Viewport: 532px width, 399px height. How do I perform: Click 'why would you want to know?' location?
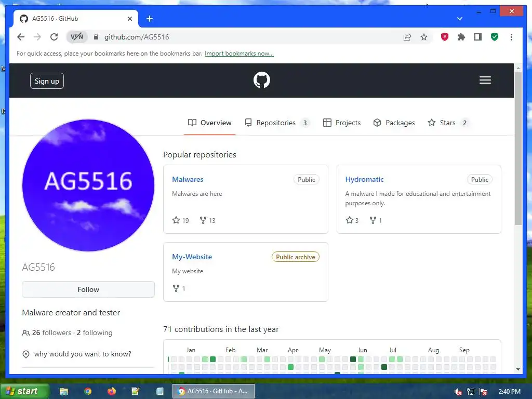pos(83,354)
